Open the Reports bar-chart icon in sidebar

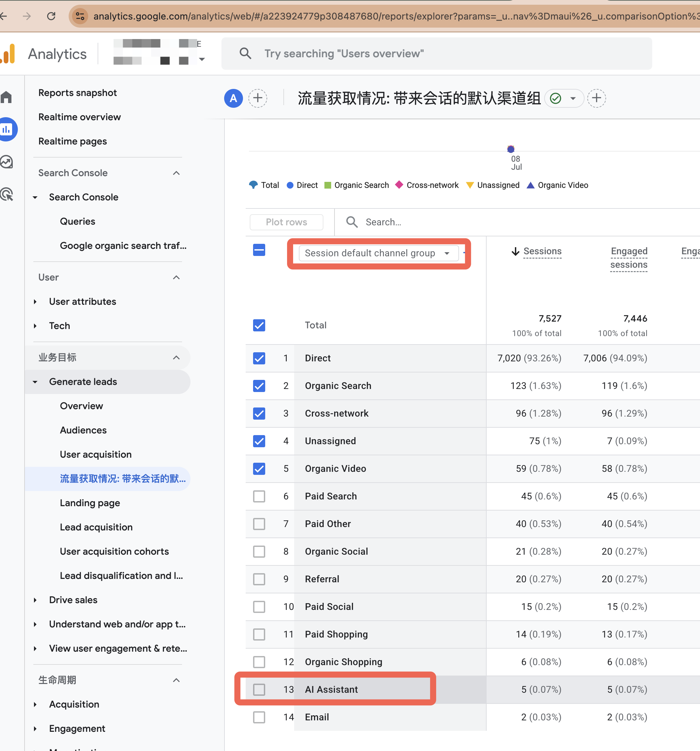click(7, 130)
